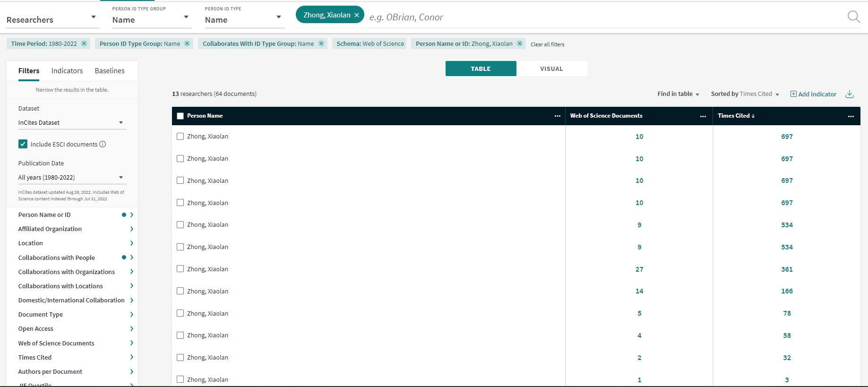Remove the Schema: Web of Science filter

pos(370,43)
